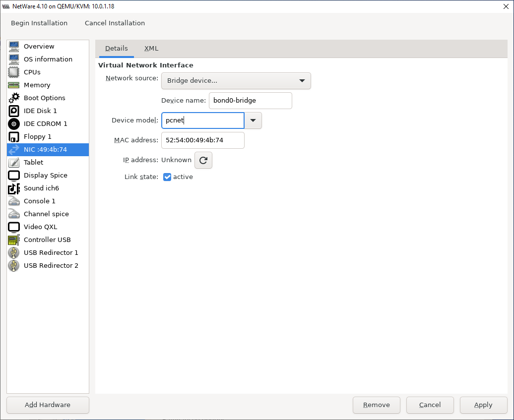
Task: Select the OS information label
Action: [48, 59]
